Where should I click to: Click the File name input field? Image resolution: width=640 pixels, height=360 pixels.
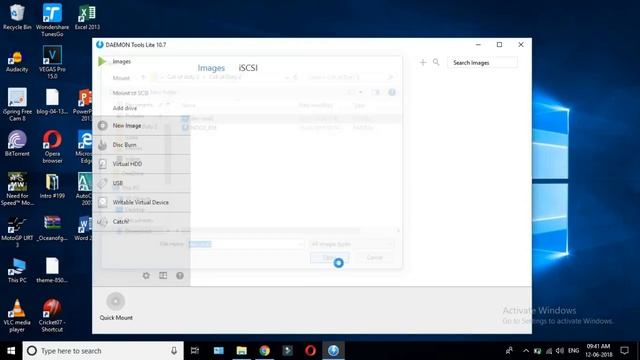pyautogui.click(x=246, y=244)
